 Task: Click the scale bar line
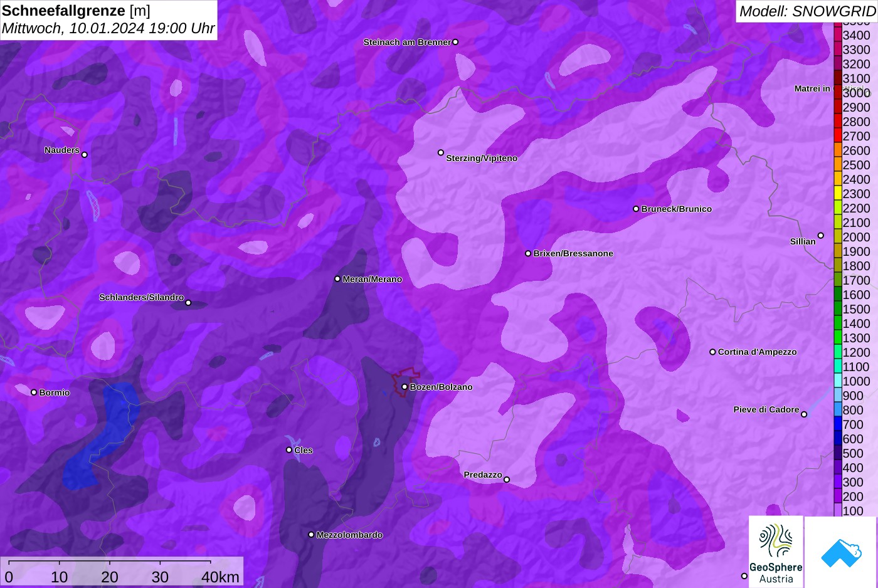(110, 562)
